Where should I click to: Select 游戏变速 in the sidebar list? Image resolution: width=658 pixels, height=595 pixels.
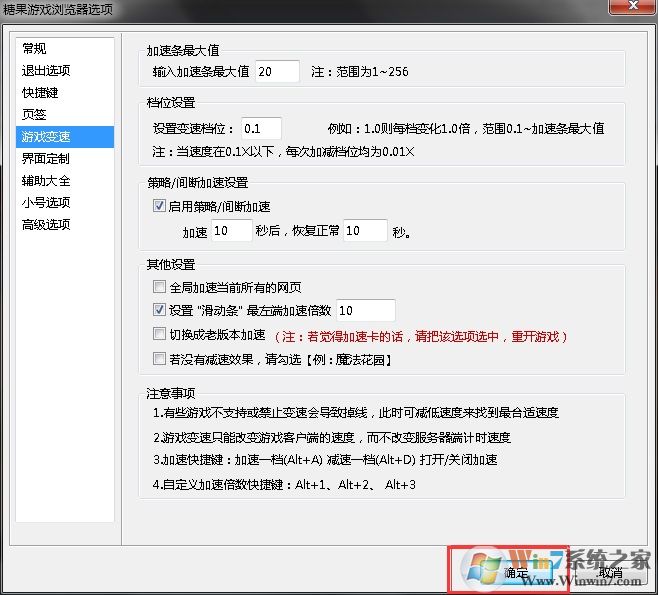coord(46,136)
